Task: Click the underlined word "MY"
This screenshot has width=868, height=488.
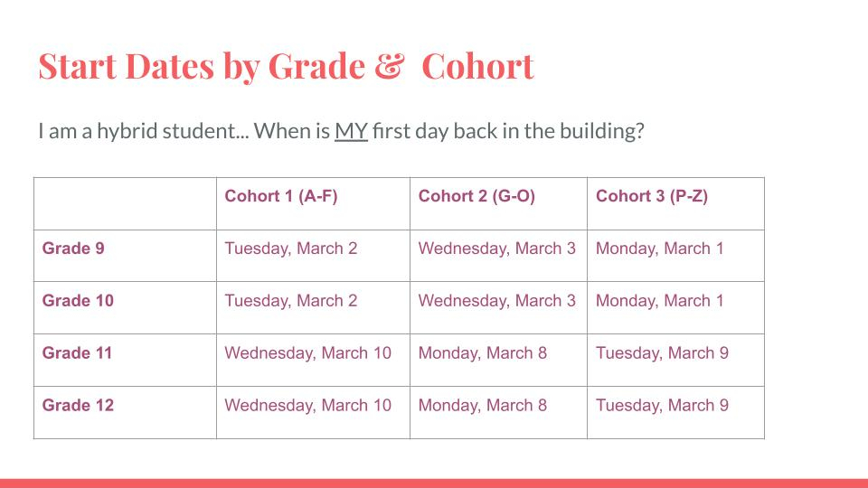Action: point(351,131)
